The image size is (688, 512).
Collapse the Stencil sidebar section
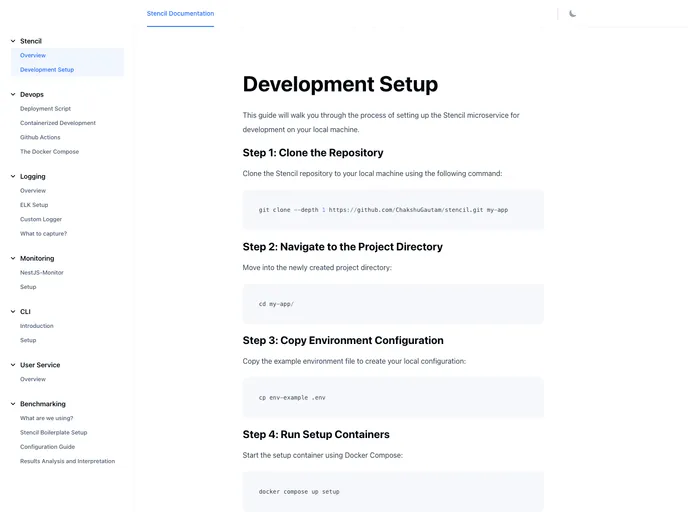[12, 41]
